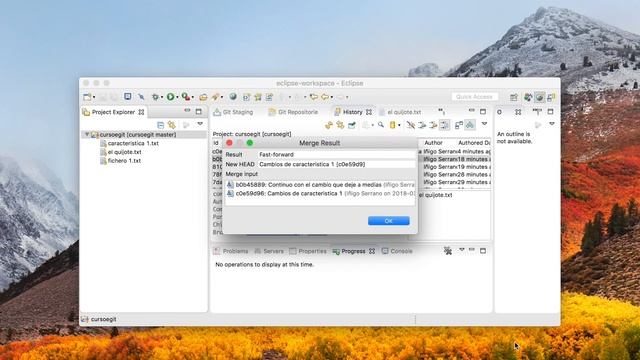Switch to the Git Staging tab
Screen dimensions: 640x360
click(233, 112)
